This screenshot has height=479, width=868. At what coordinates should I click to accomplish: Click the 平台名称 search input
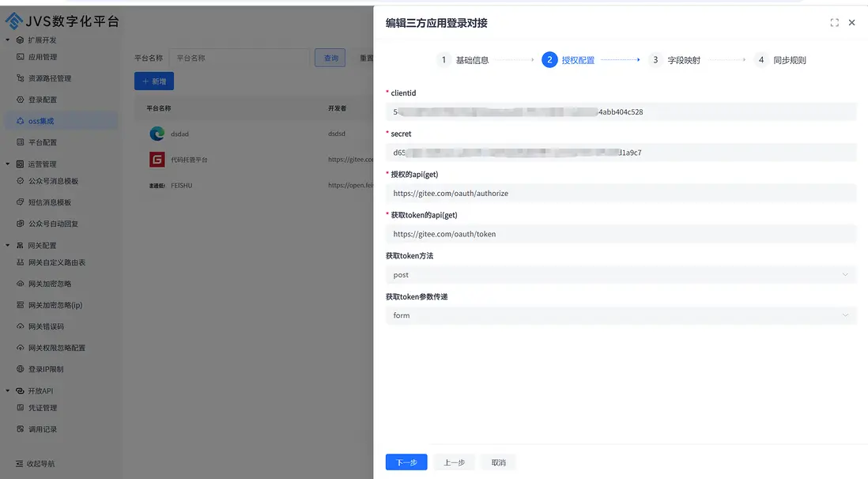point(240,58)
